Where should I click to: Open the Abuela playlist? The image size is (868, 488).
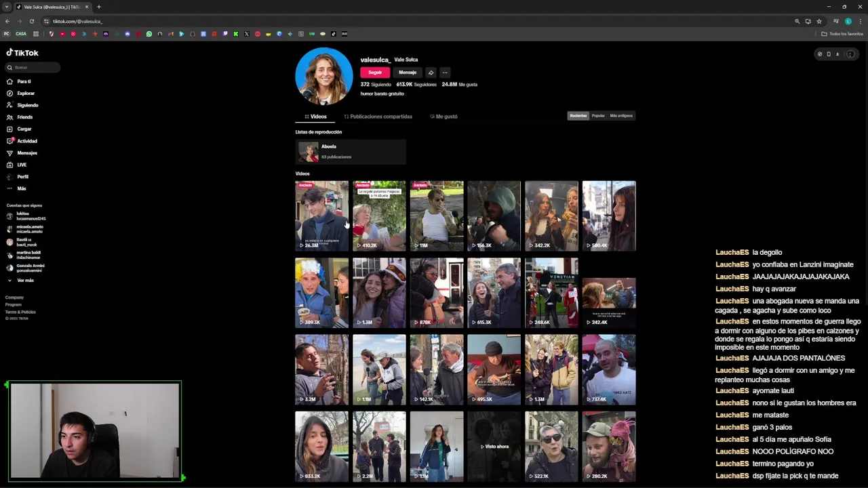[x=351, y=152]
